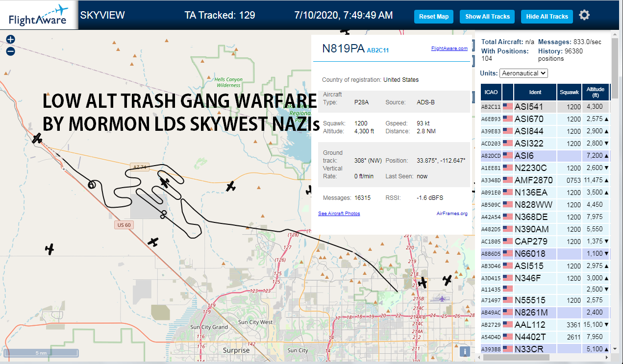The height and width of the screenshot is (364, 623).
Task: Open the AirFrames.org link
Action: pyautogui.click(x=452, y=214)
